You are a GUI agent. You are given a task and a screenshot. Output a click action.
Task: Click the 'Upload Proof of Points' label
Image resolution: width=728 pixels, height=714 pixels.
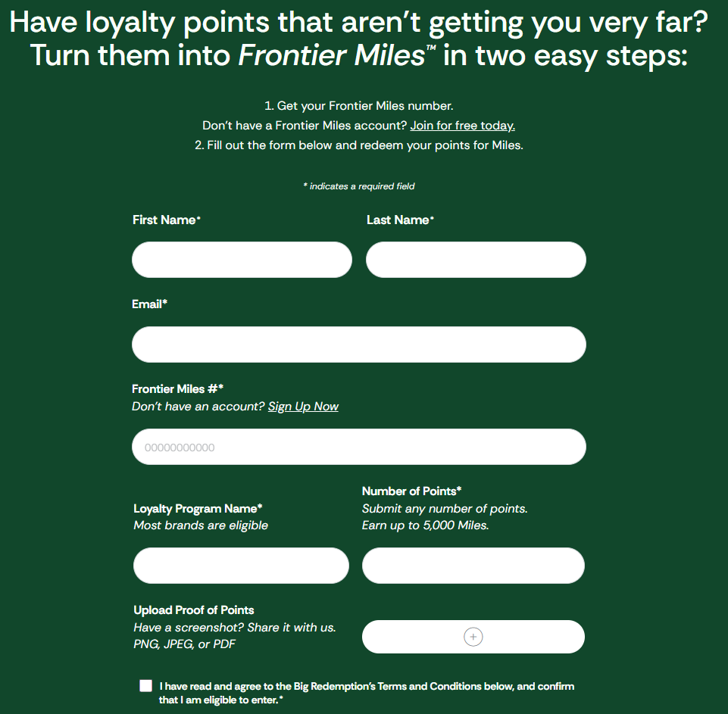tap(193, 610)
